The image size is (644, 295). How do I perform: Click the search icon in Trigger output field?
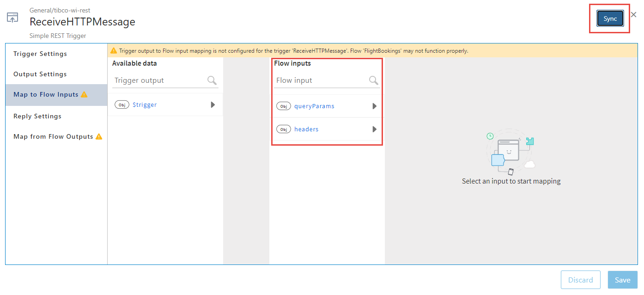point(212,80)
